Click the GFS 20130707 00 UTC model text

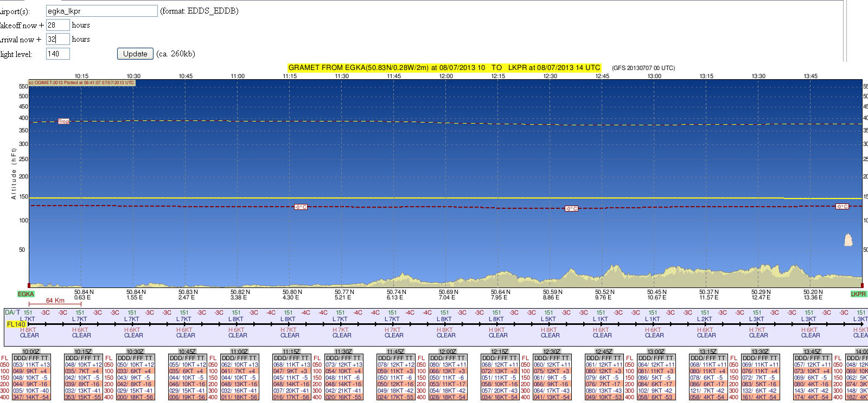tap(643, 68)
